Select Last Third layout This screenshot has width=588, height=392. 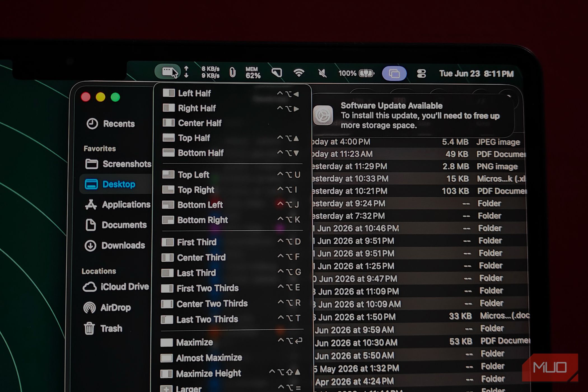click(x=231, y=273)
